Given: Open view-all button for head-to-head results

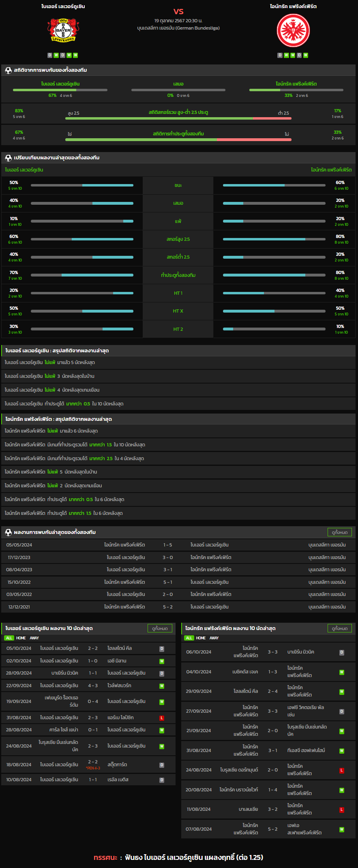Looking at the screenshot, I should [340, 532].
